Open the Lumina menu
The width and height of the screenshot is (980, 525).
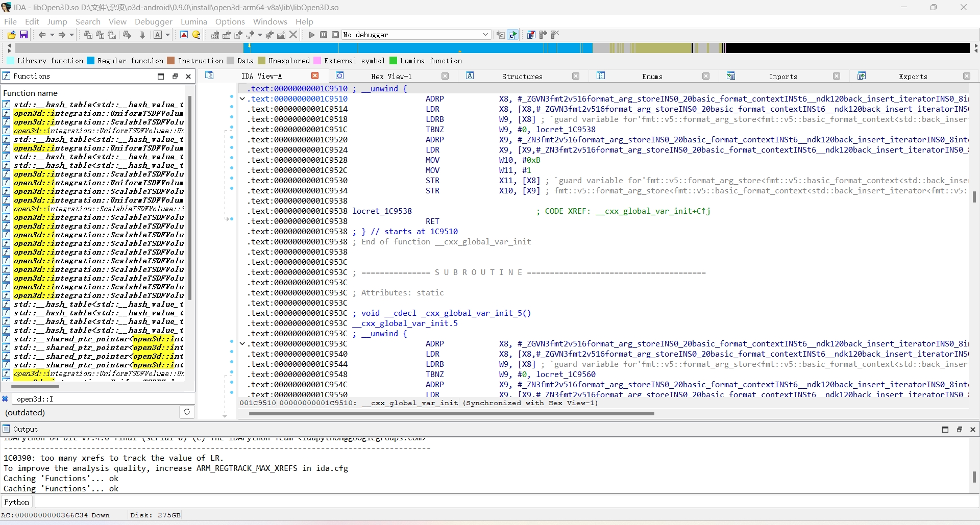[193, 21]
